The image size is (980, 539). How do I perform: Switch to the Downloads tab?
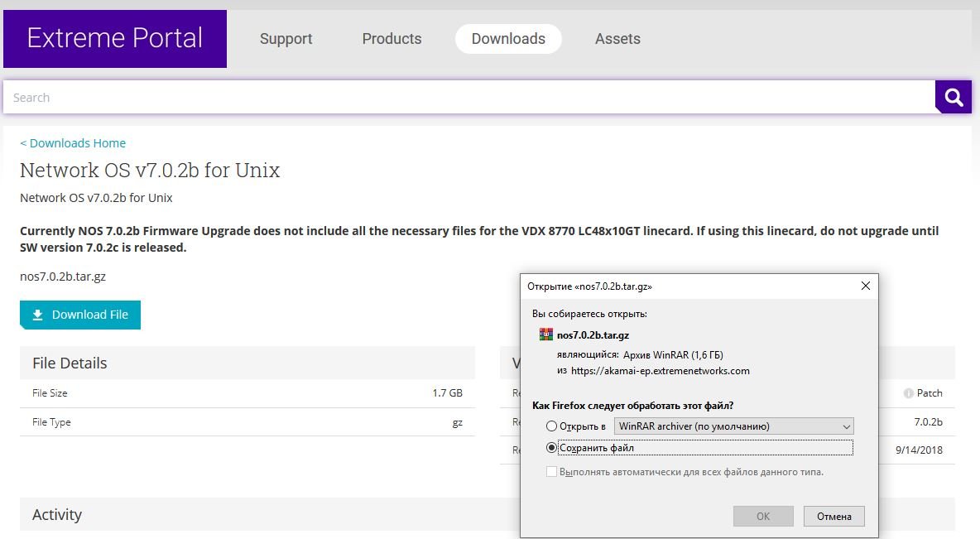click(x=508, y=39)
